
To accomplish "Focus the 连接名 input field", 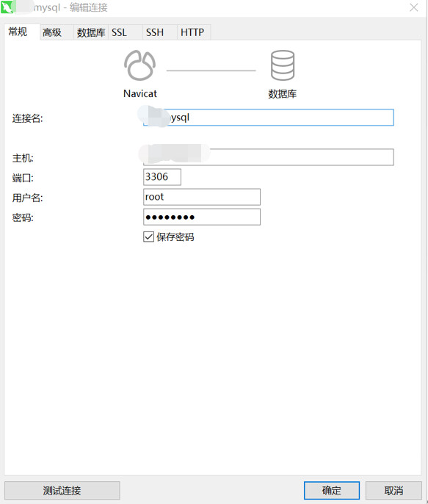I will [269, 118].
